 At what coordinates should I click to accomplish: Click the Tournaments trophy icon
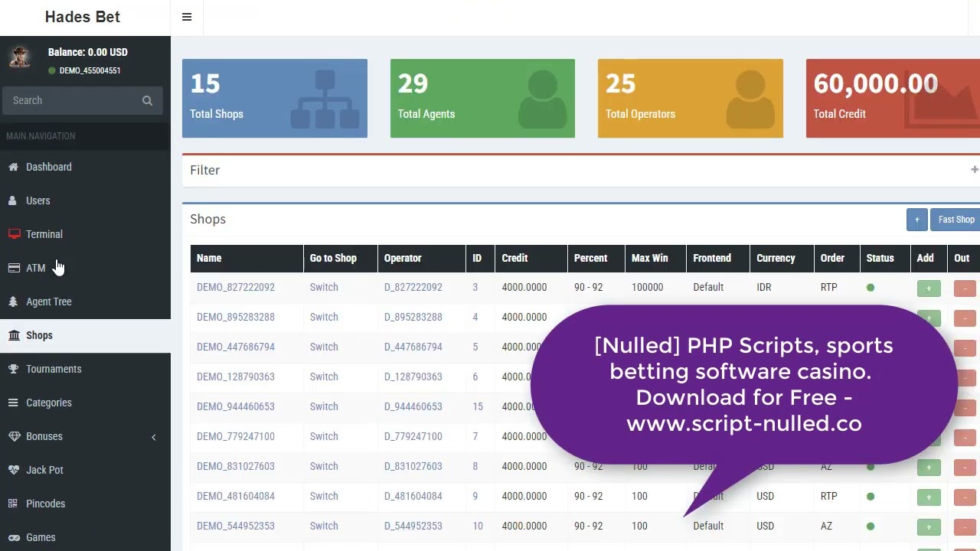pos(13,369)
